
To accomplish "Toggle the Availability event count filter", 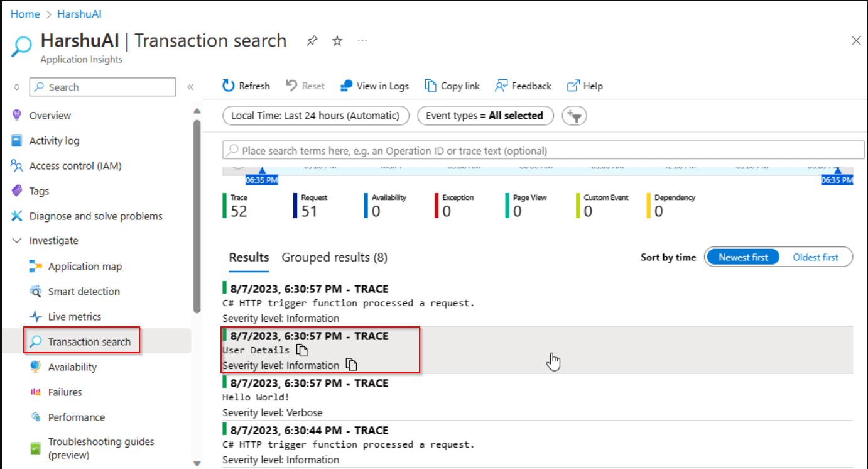I will [386, 206].
